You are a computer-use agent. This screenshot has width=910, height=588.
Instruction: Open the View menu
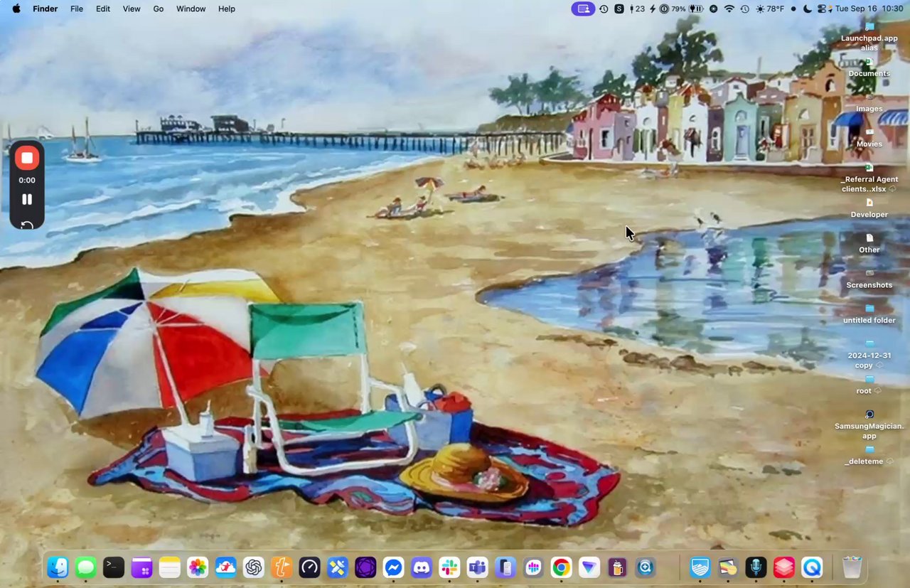click(x=132, y=9)
